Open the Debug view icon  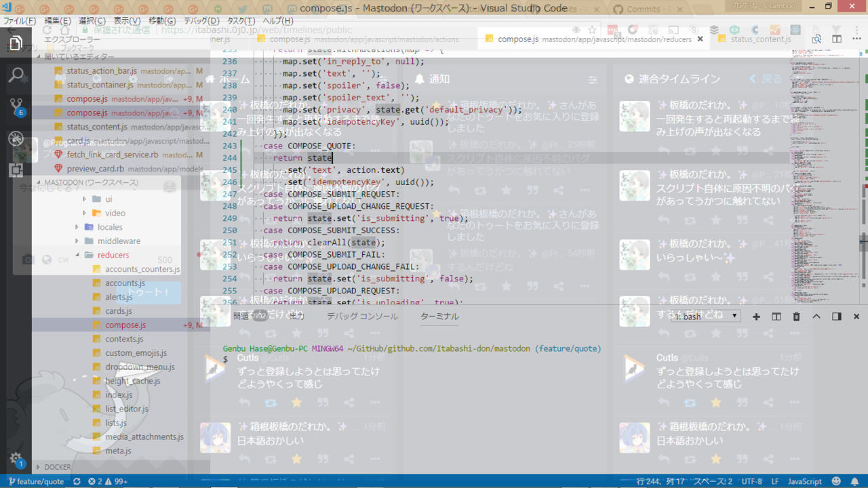[x=16, y=138]
